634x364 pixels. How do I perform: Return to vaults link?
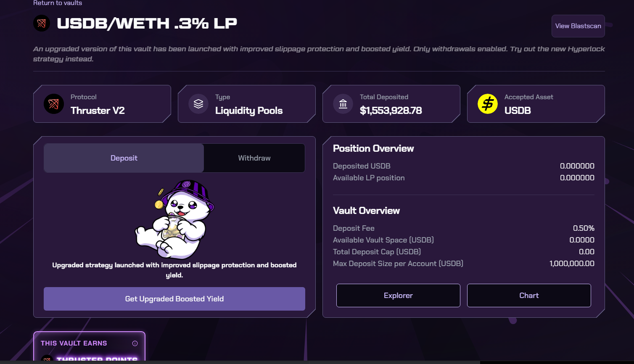click(x=58, y=3)
